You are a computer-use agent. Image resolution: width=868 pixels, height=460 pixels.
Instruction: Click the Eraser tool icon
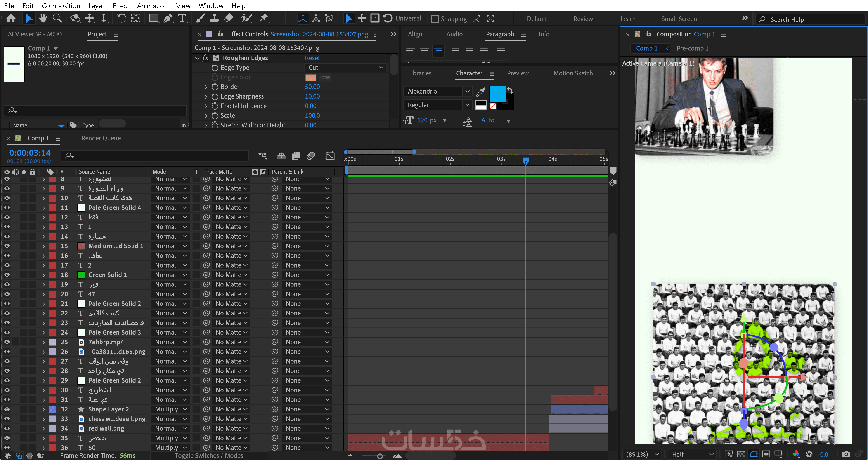coord(229,18)
